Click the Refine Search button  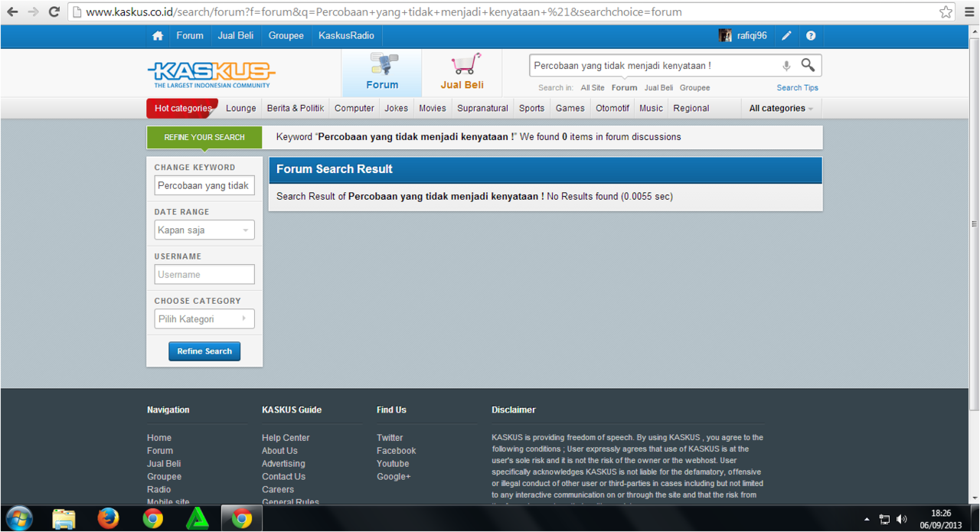(x=204, y=351)
